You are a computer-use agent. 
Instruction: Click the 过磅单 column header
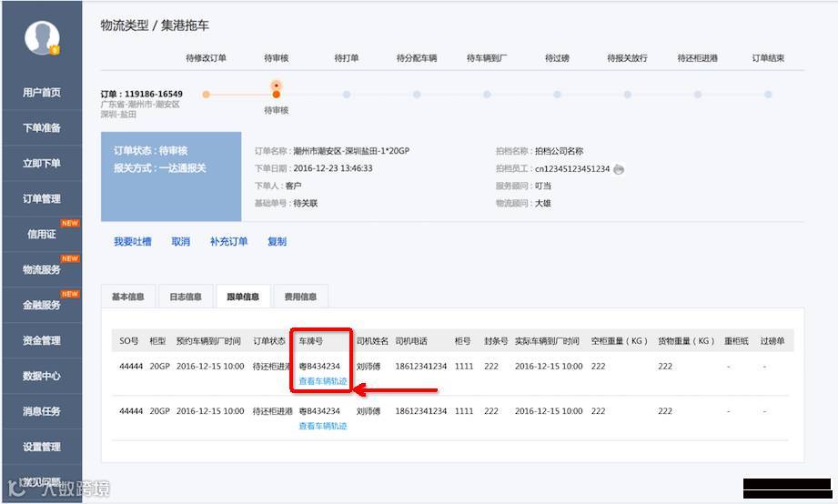pyautogui.click(x=772, y=341)
